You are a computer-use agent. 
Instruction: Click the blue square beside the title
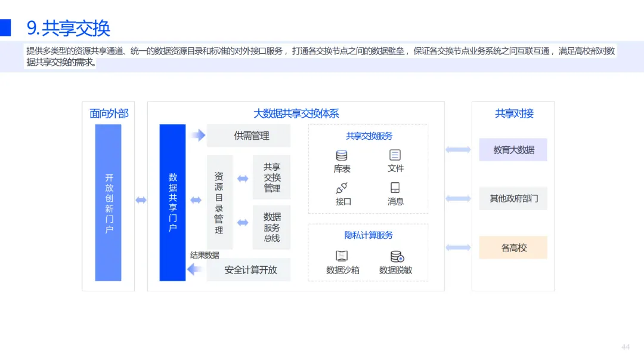coord(5,27)
